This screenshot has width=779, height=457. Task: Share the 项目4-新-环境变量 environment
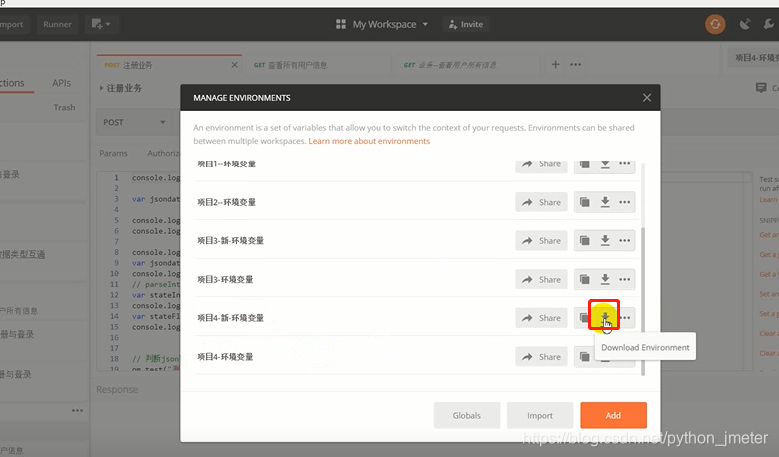pos(541,318)
